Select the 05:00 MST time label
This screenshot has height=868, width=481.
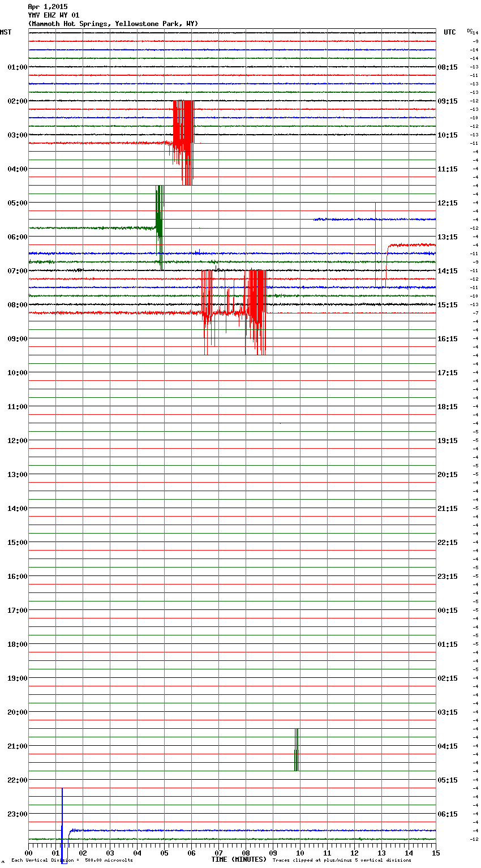click(18, 203)
